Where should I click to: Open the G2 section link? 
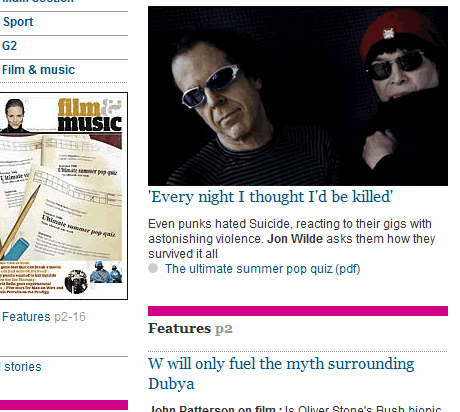tap(9, 46)
